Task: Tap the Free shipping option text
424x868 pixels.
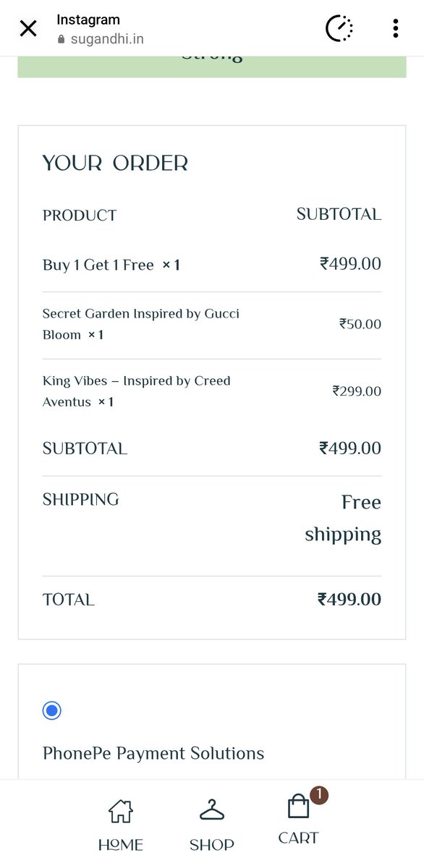Action: coord(343,519)
